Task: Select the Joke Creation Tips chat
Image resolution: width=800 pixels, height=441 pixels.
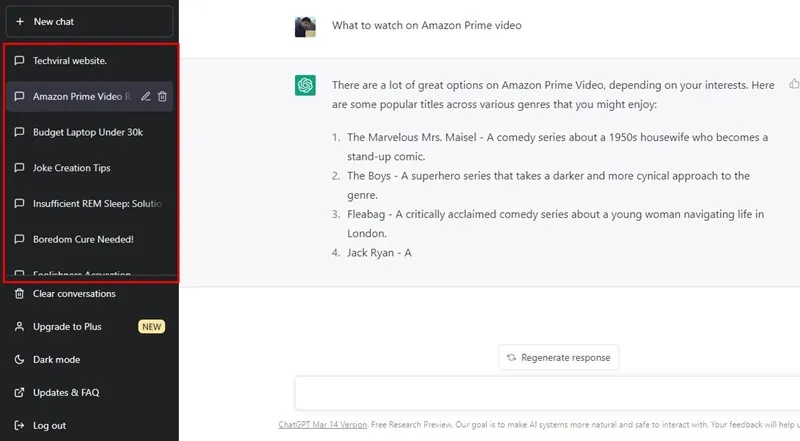Action: pos(89,168)
